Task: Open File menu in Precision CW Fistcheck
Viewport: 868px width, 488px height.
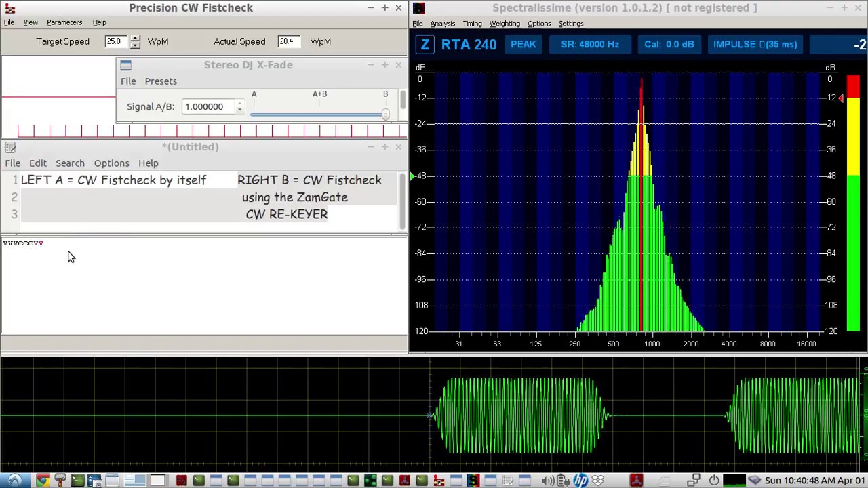Action: point(9,22)
